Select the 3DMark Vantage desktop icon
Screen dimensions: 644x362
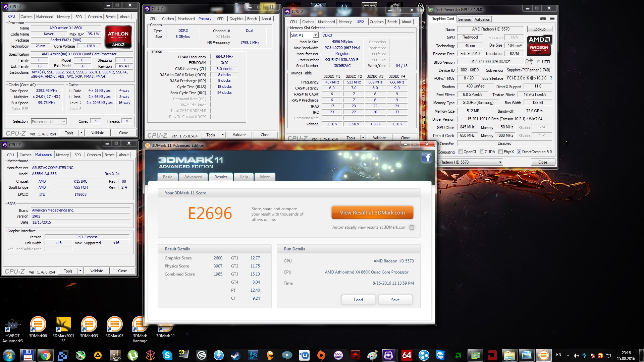click(140, 330)
